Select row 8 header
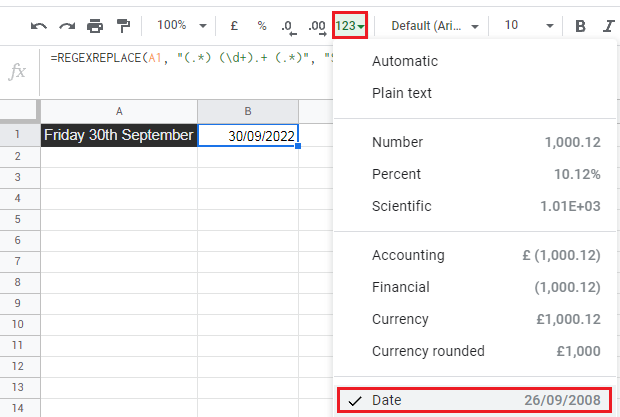The width and height of the screenshot is (620, 417). point(20,282)
